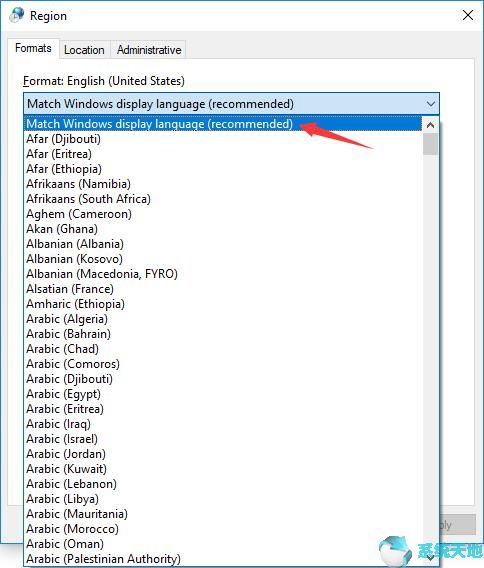
Task: Choose Afar (Ethiopia) format
Action: pyautogui.click(x=223, y=169)
